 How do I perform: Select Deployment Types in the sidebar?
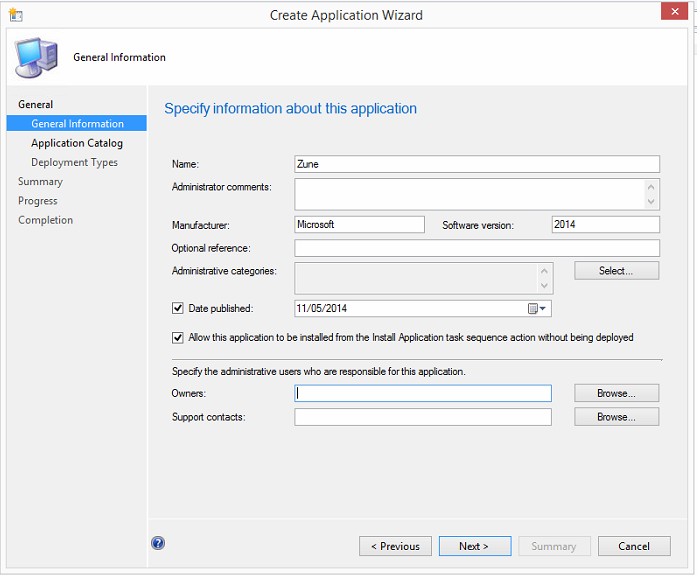click(74, 162)
